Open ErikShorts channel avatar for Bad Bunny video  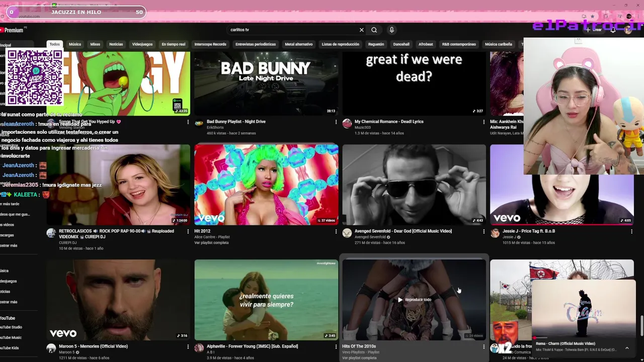[x=199, y=123]
